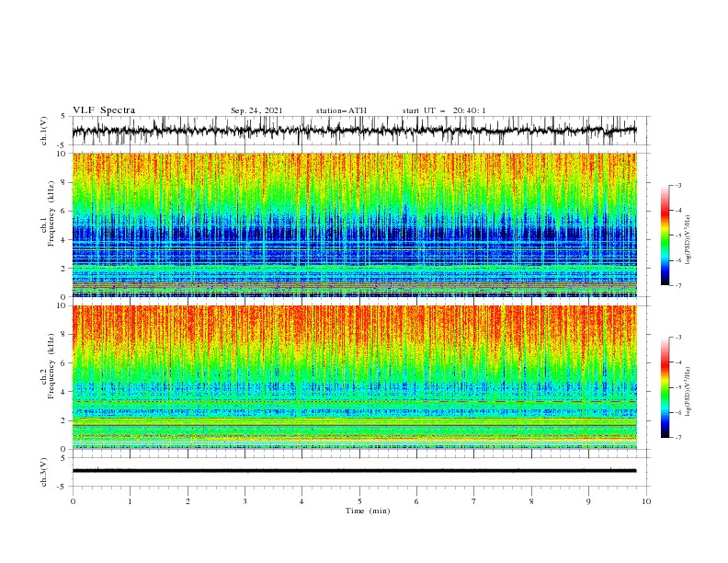Viewport: 728px width, 563px height.
Task: Click the "4" tick on the Time axis
Action: point(302,501)
